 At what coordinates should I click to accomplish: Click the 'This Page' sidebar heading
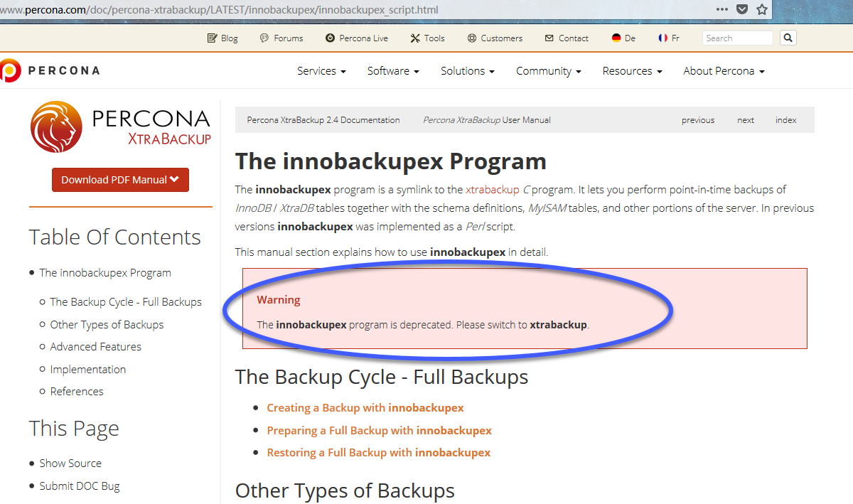74,429
